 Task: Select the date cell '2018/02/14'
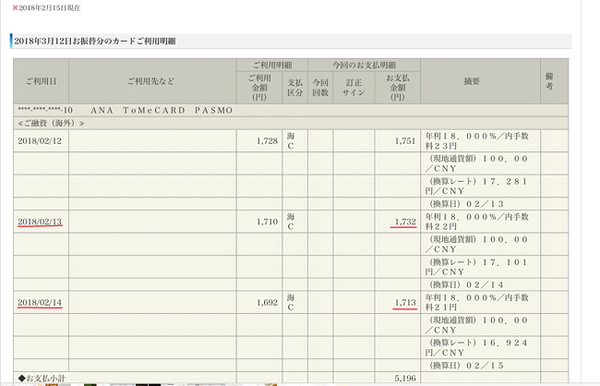pos(40,302)
